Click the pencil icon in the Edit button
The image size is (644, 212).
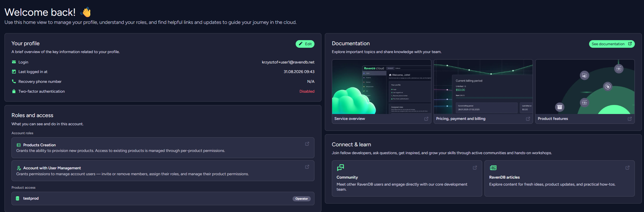[x=301, y=44]
